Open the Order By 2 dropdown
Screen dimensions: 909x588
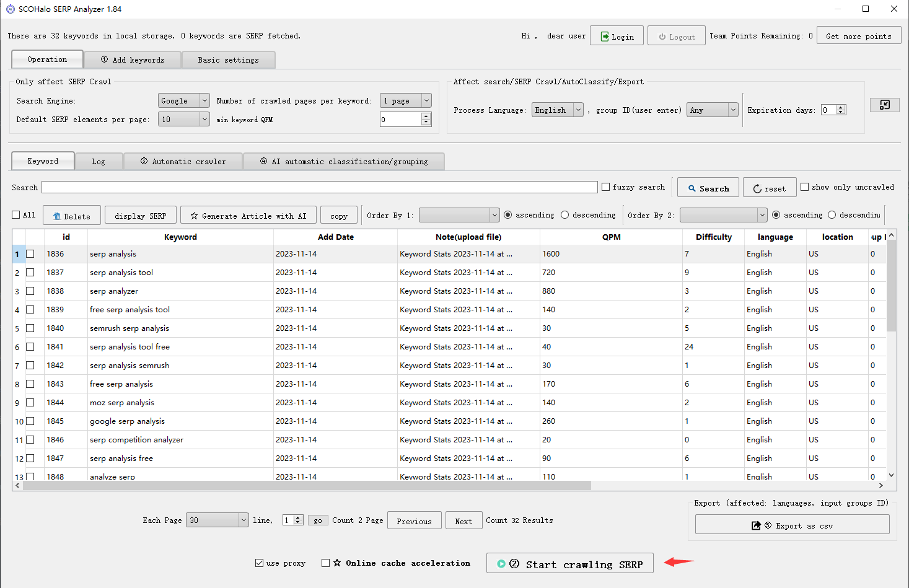(724, 215)
